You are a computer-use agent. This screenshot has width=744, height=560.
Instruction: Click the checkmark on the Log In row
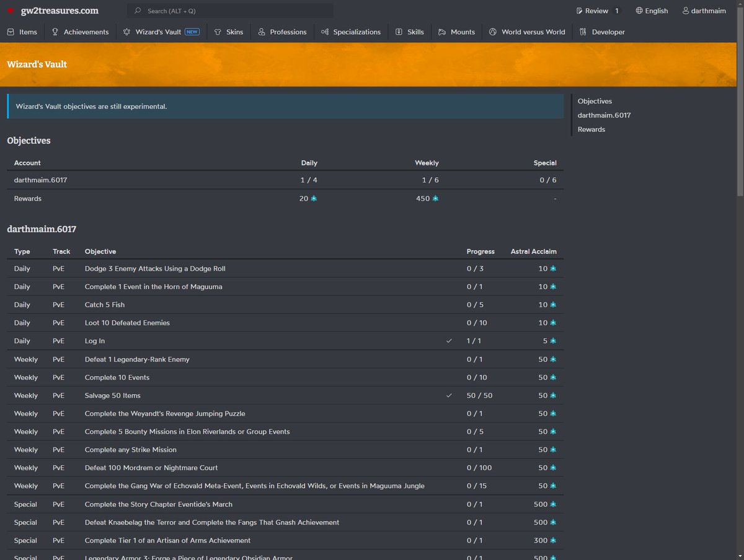449,341
